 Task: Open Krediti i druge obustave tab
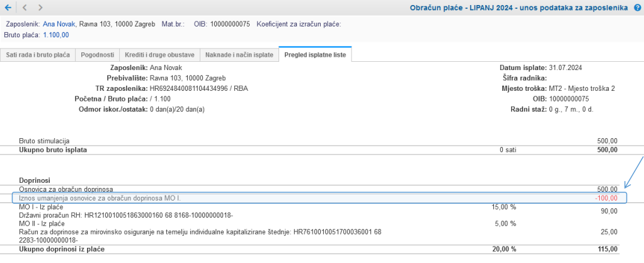click(x=159, y=55)
